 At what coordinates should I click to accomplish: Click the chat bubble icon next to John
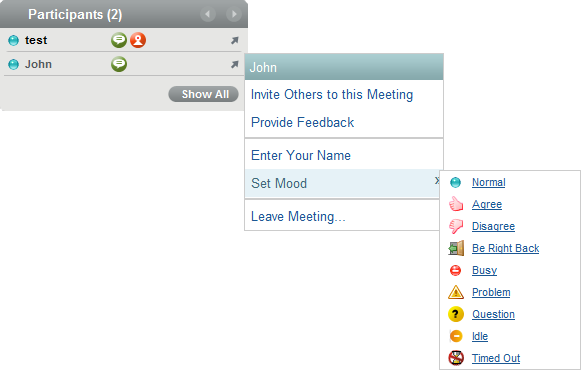[119, 64]
